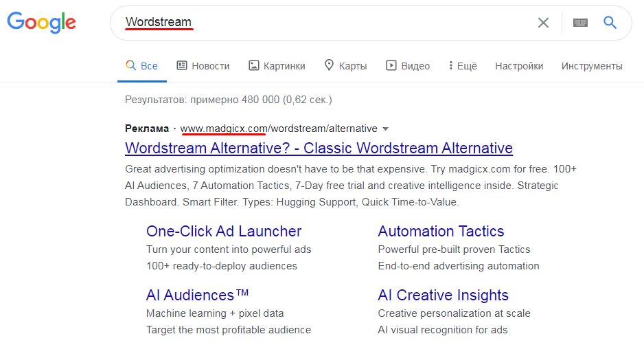The image size is (644, 345).
Task: Open the One-Click Ad Launcher sitelink
Action: coord(224,231)
